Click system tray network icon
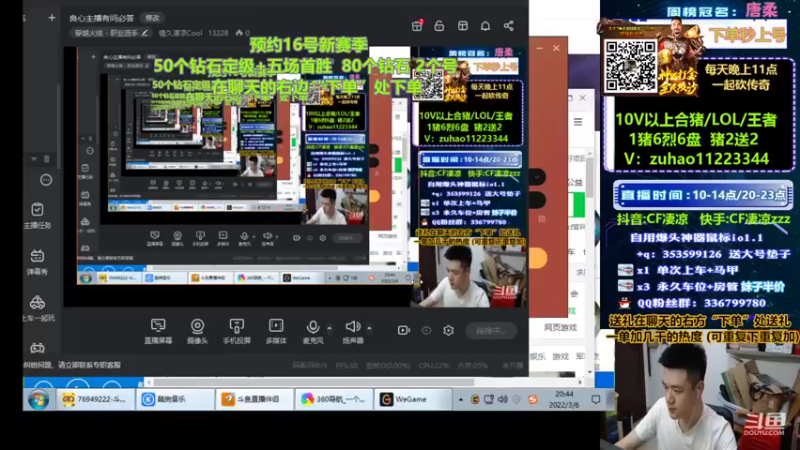Image resolution: width=800 pixels, height=450 pixels. click(489, 399)
